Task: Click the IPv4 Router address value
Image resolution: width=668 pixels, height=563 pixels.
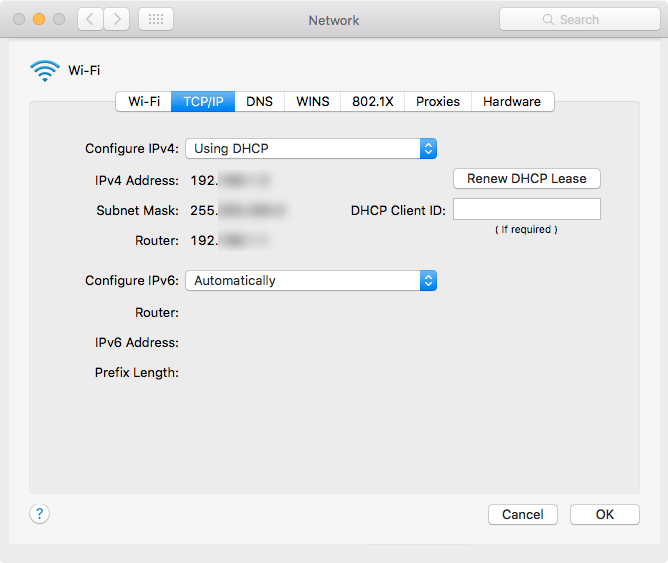Action: [230, 241]
